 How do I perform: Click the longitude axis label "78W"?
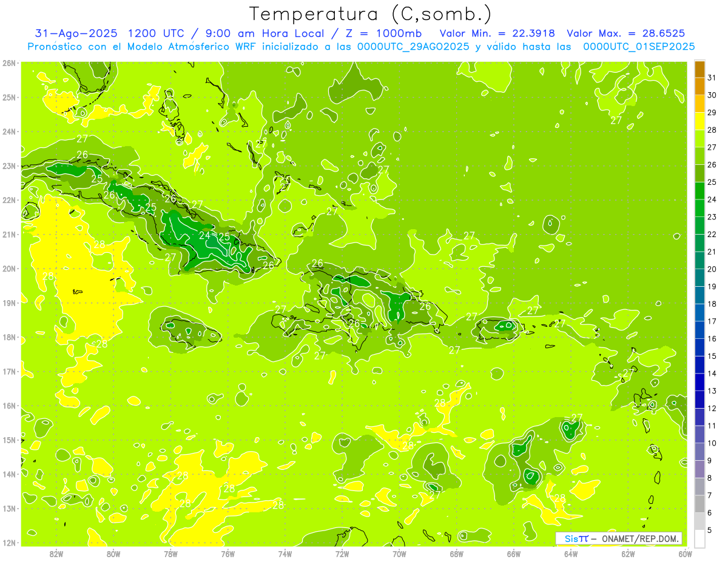[170, 554]
